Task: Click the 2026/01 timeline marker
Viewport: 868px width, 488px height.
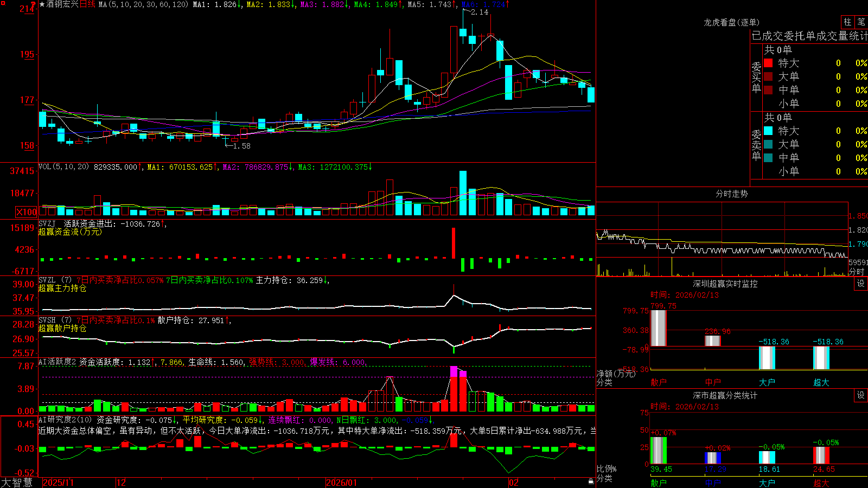Action: (x=342, y=483)
